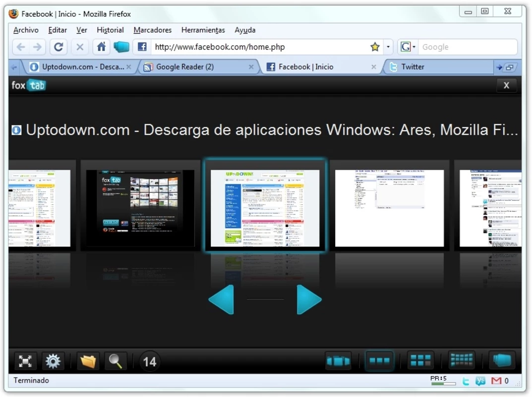Select the stacked page flow layout
This screenshot has width=532, height=397.
click(502, 361)
